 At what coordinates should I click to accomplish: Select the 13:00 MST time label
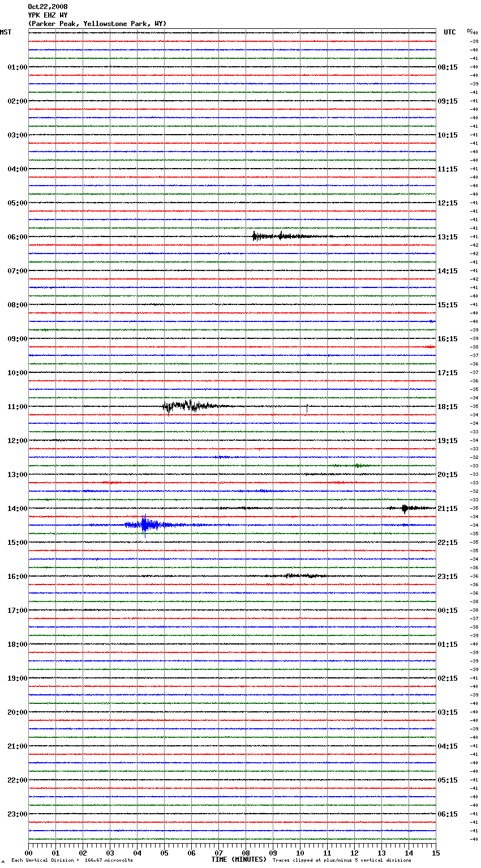[x=18, y=475]
